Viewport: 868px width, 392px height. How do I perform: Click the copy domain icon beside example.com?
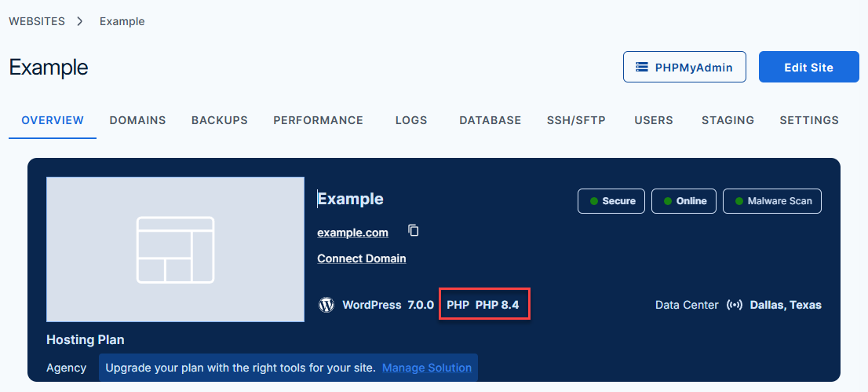click(413, 231)
